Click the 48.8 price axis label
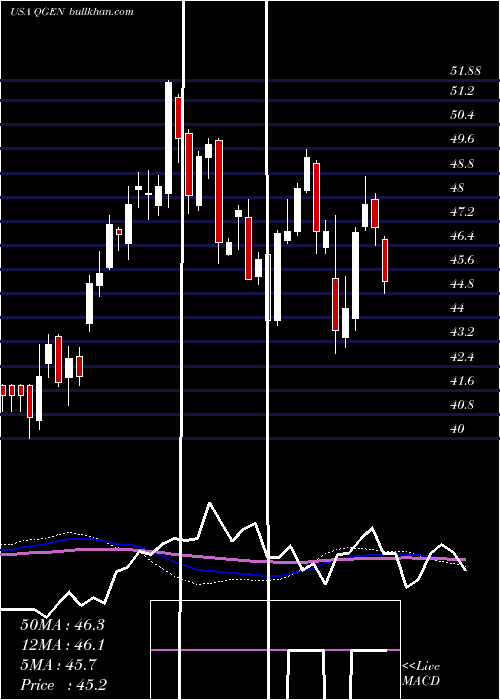This screenshot has width=500, height=700. click(462, 164)
